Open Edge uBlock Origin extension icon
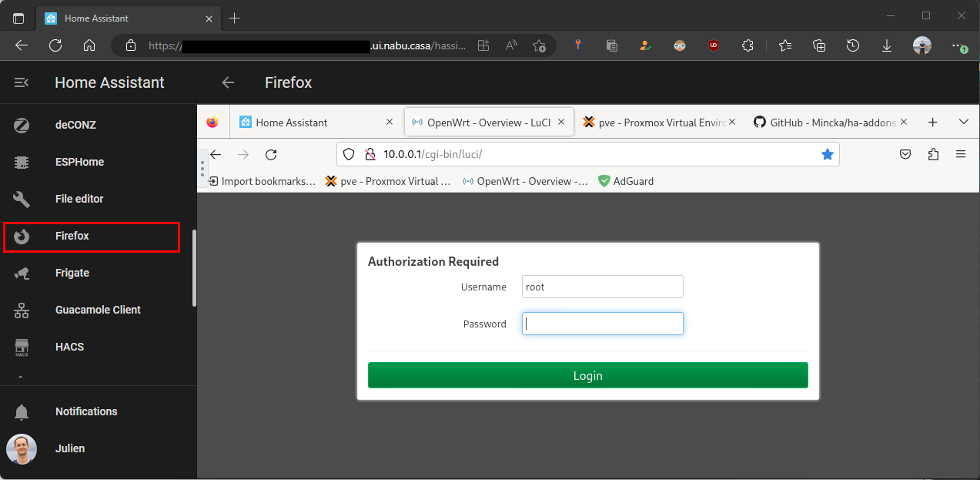The width and height of the screenshot is (980, 480). click(714, 45)
